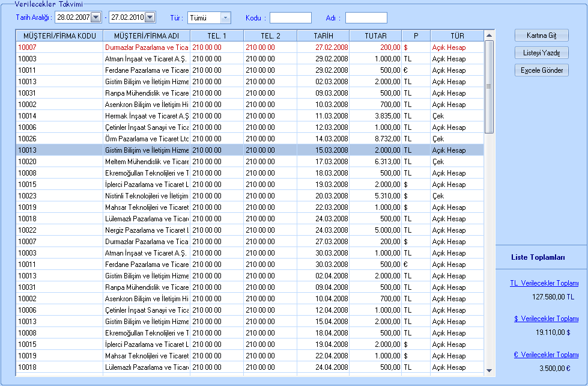
Task: Click the P column header
Action: (416, 35)
